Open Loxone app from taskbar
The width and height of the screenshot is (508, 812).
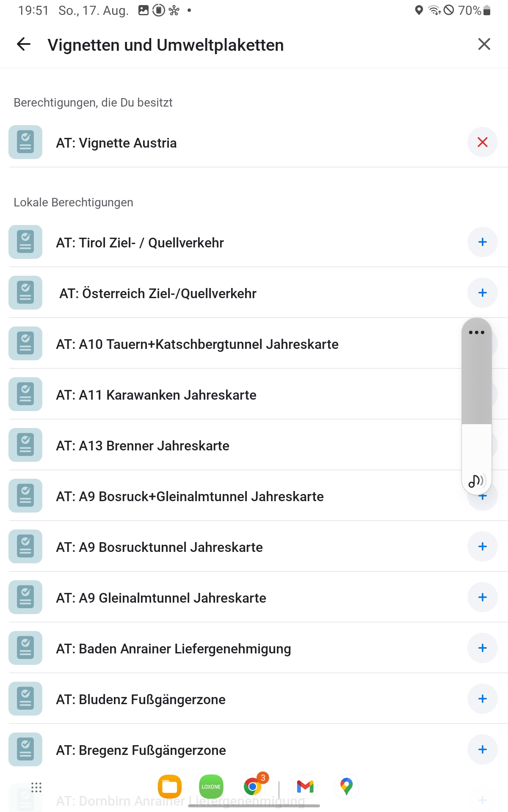(211, 787)
